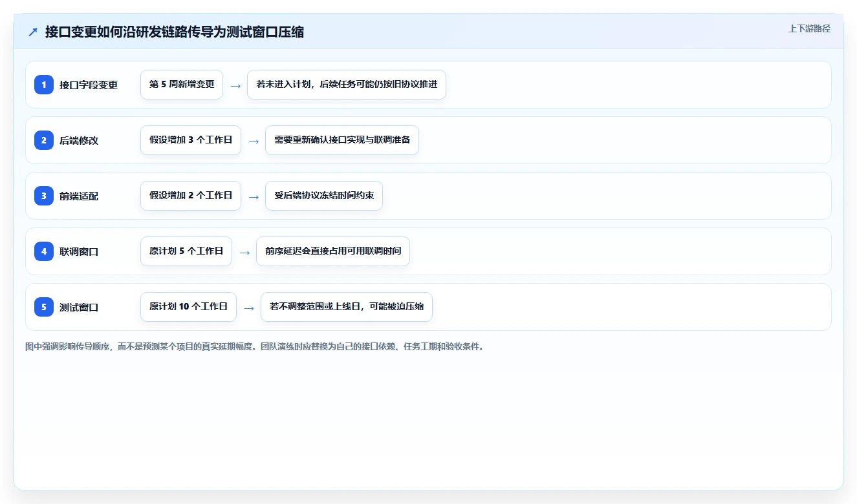Click the 第 5 周新增变更 chip
The width and height of the screenshot is (857, 504).
[x=182, y=85]
